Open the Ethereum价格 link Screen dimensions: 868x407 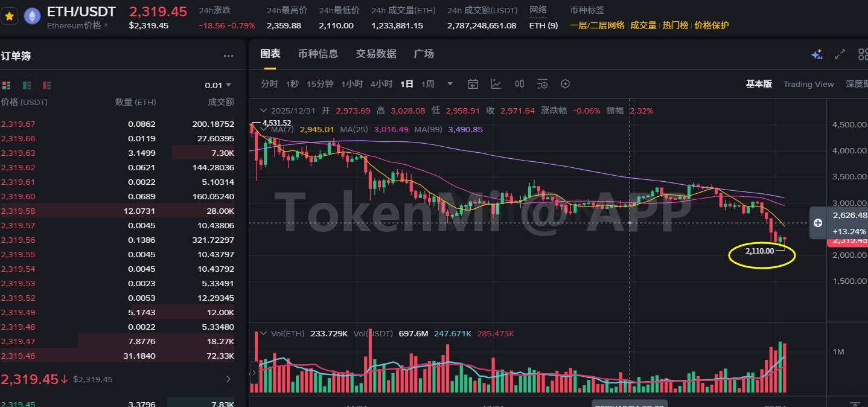pyautogui.click(x=77, y=25)
